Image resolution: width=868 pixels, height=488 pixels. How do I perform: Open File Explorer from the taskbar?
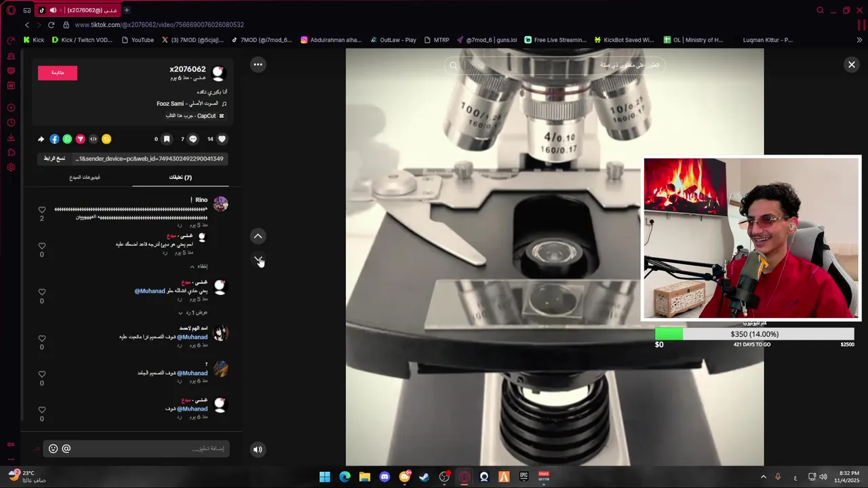(x=365, y=477)
